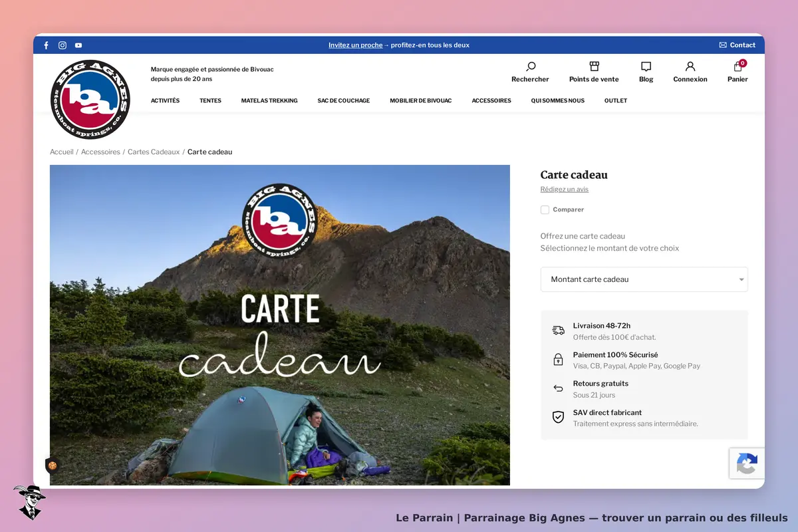Click the Panier label
The width and height of the screenshot is (798, 532).
(737, 79)
